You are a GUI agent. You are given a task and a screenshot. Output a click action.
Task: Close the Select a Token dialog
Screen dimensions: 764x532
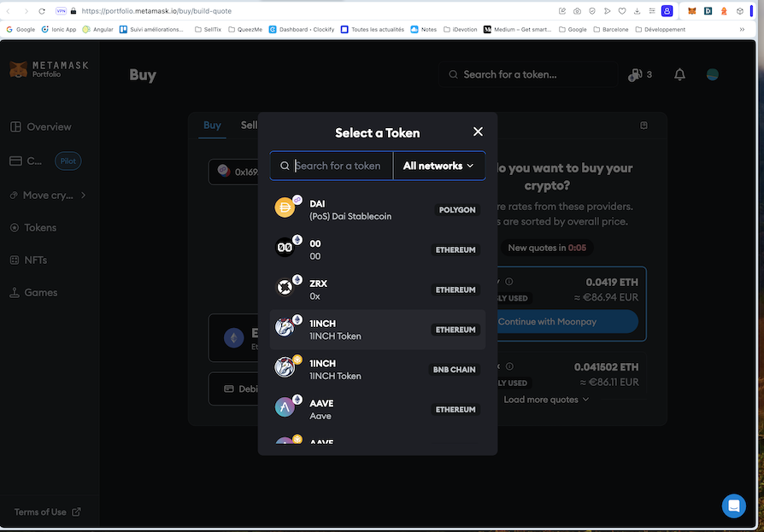478,132
